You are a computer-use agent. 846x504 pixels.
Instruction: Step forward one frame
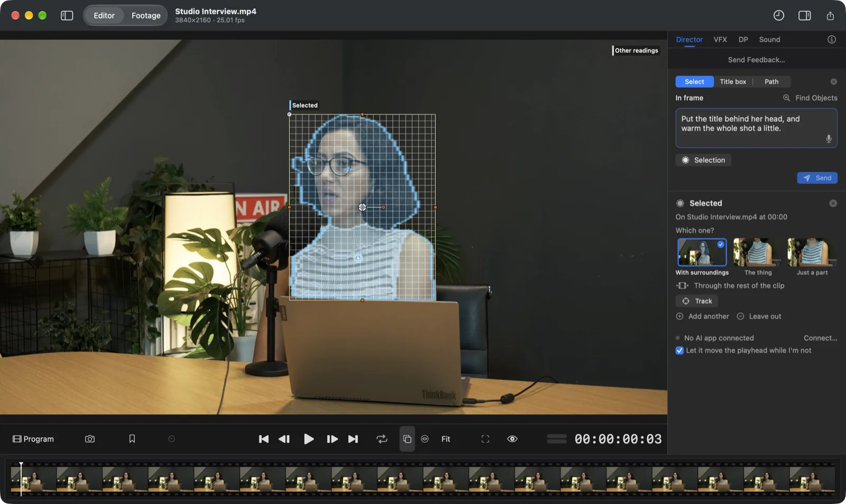(332, 439)
